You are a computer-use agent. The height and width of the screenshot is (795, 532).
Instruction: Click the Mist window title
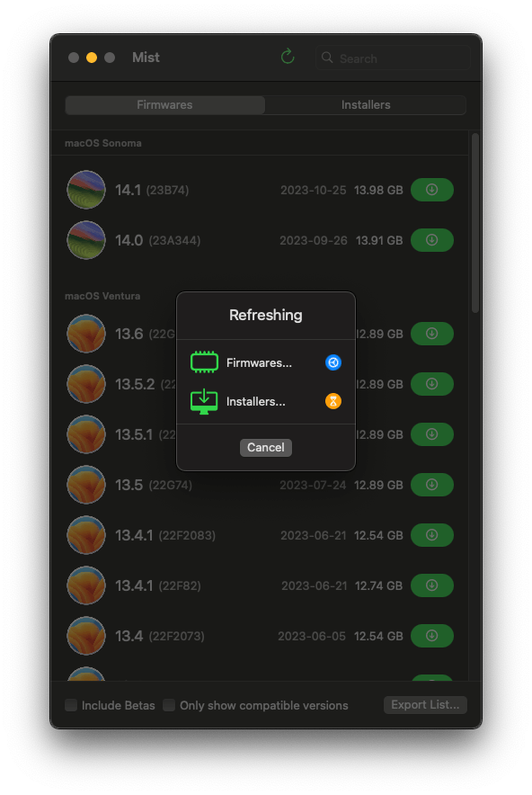(146, 58)
